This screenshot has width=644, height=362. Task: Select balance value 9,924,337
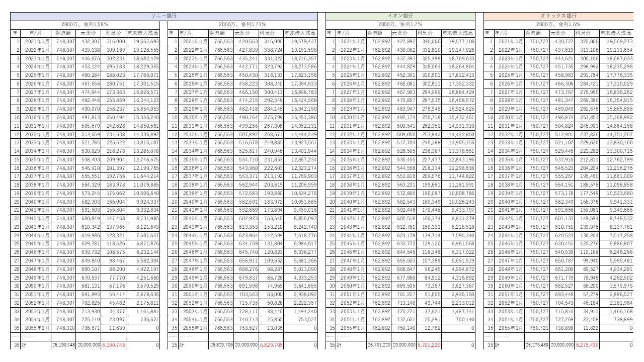[143, 202]
